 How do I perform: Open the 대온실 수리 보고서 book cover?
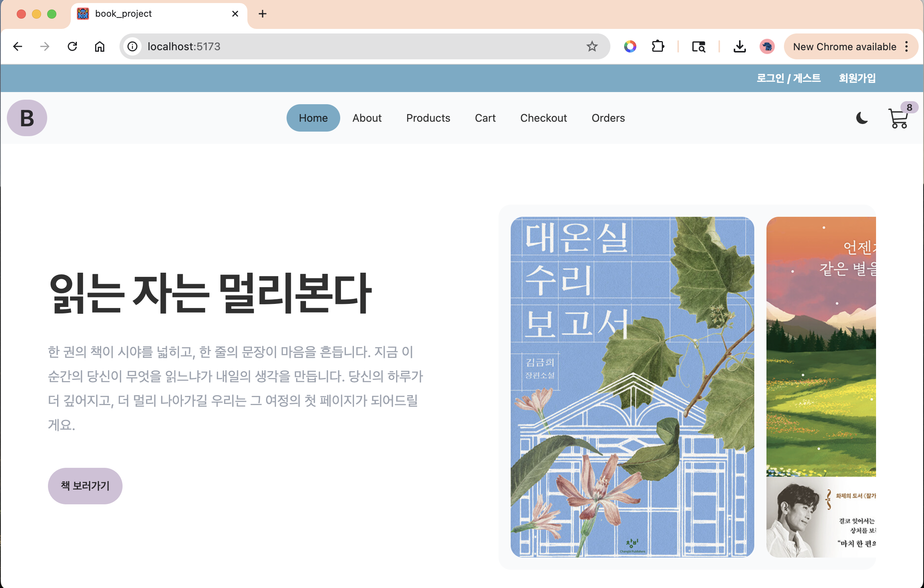pyautogui.click(x=632, y=387)
